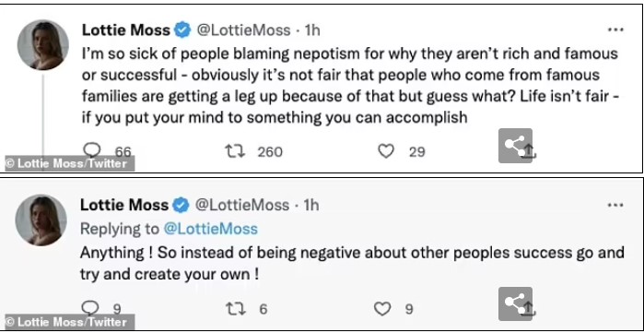
Task: Click the 1h timestamp on reply tweet
Action: pos(310,205)
